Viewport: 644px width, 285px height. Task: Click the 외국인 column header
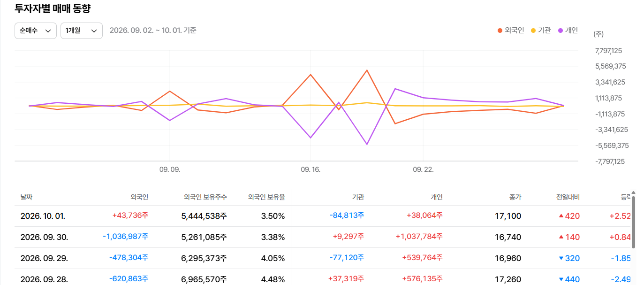139,197
